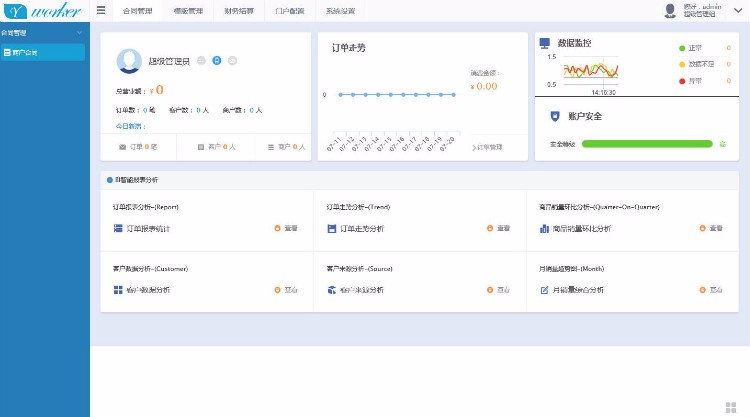750x417 pixels.
Task: Click the 订单报表统计 report icon
Action: tap(118, 229)
